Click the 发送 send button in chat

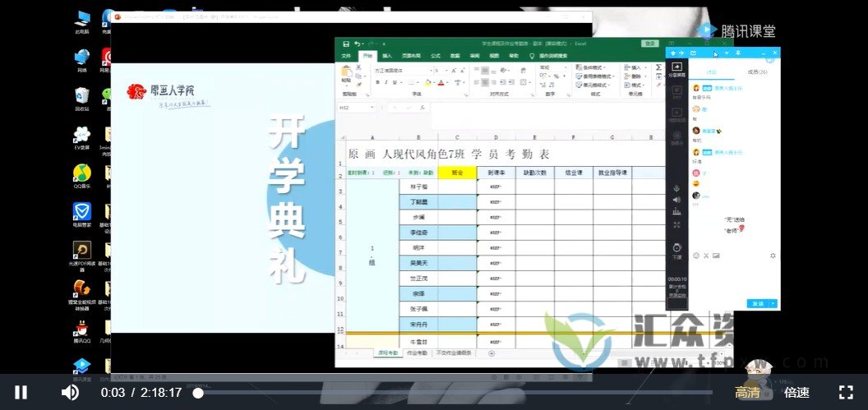(758, 303)
